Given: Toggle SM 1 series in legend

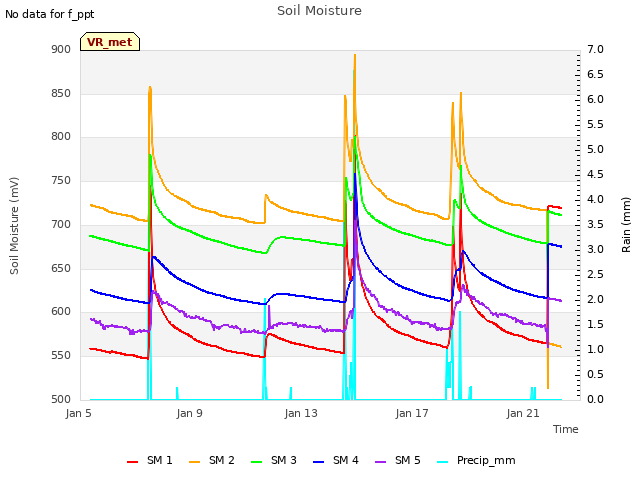Looking at the screenshot, I should [x=149, y=460].
